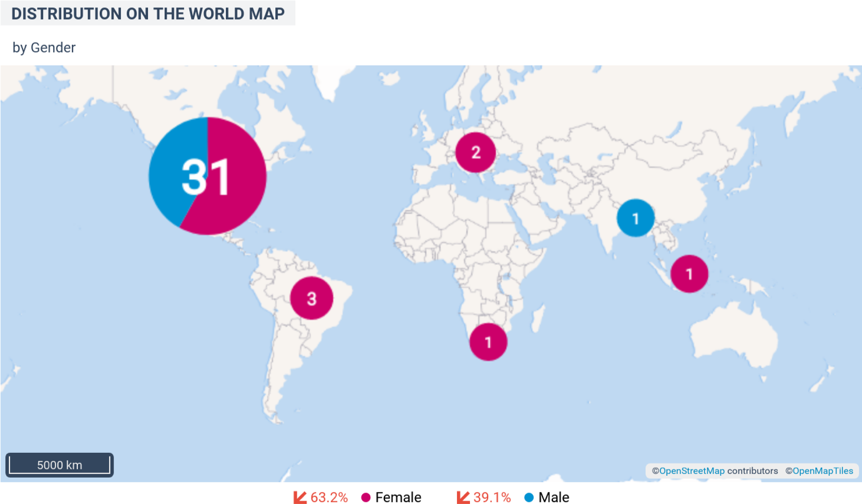The image size is (862, 504).
Task: Click the 63.2% female percentage value
Action: click(329, 497)
